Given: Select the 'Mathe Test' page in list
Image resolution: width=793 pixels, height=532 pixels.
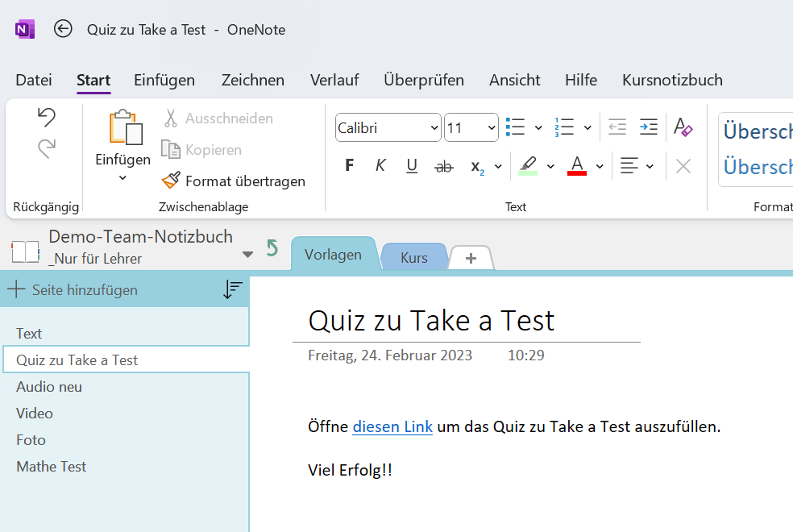Looking at the screenshot, I should click(x=51, y=467).
